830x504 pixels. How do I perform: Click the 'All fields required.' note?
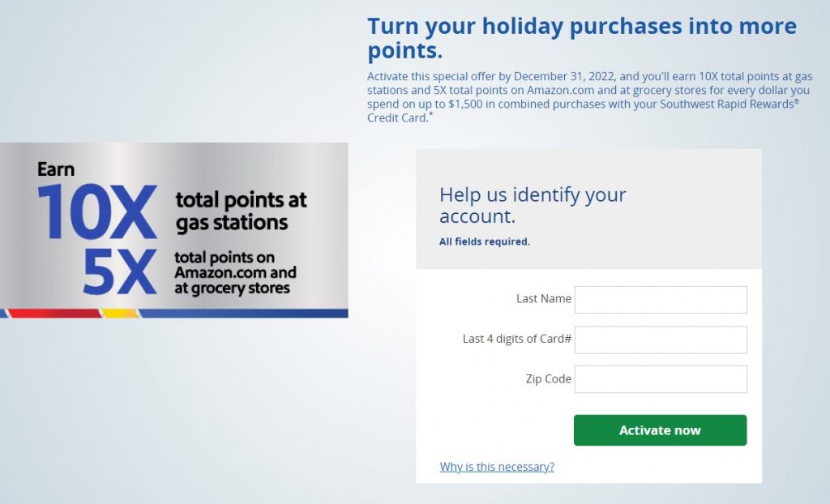[x=485, y=241]
